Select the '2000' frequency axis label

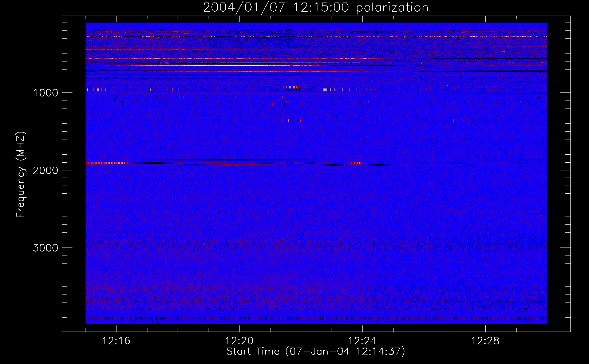46,170
